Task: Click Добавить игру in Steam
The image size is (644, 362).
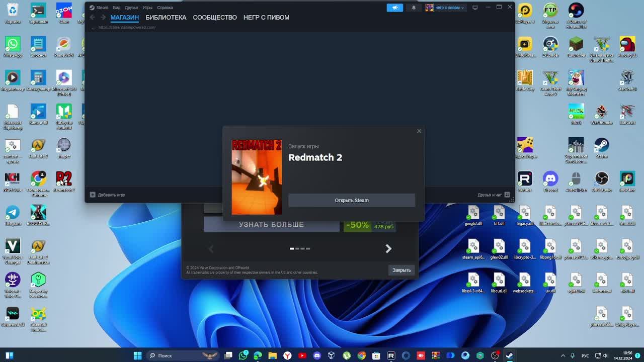Action: [108, 195]
